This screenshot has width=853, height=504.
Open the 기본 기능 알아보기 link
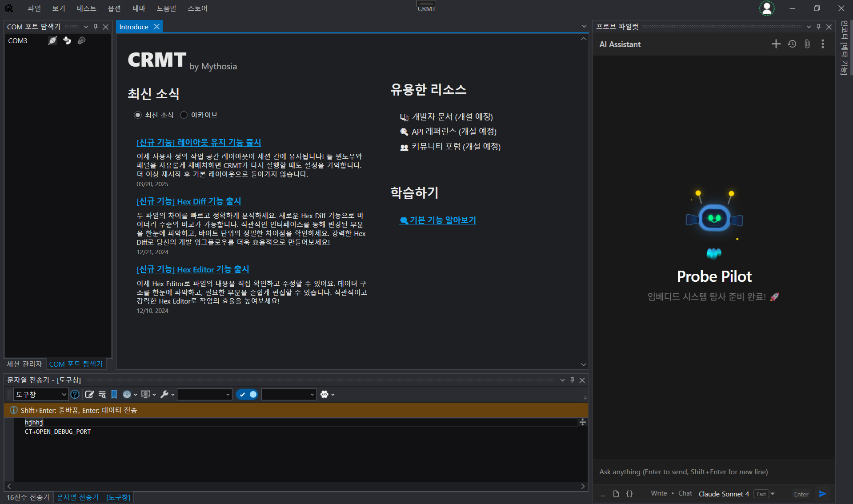pyautogui.click(x=442, y=220)
